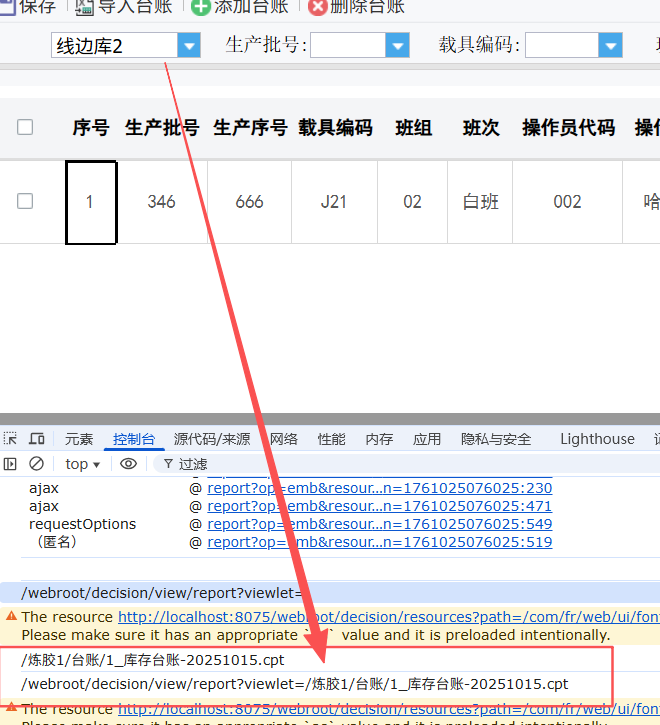Open the source link ending in :549

[380, 524]
